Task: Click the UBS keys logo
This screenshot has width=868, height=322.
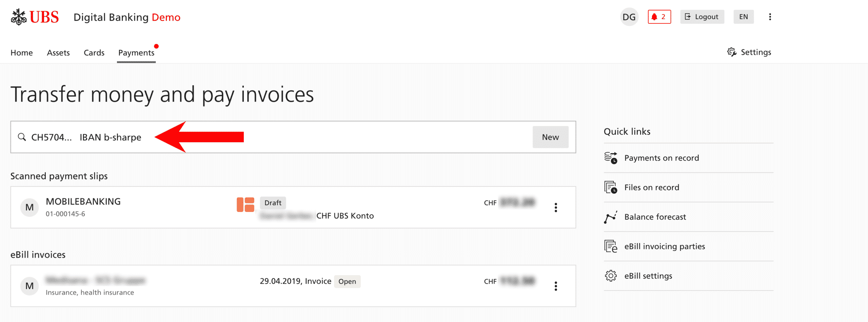Action: 19,17
